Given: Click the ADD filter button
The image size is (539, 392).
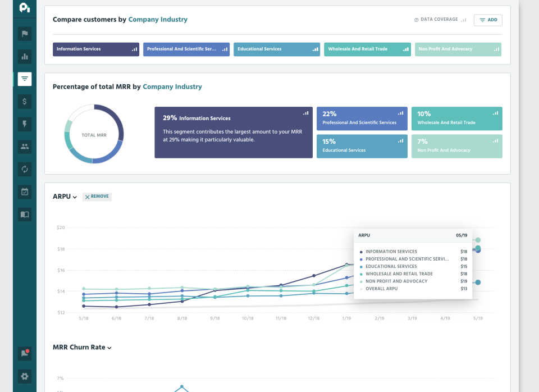Looking at the screenshot, I should 488,20.
